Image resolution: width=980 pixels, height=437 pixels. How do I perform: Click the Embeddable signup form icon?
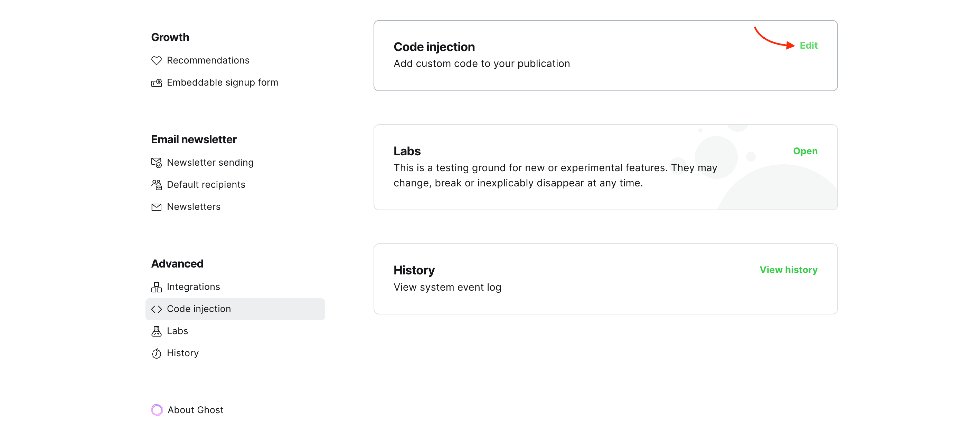(x=156, y=82)
